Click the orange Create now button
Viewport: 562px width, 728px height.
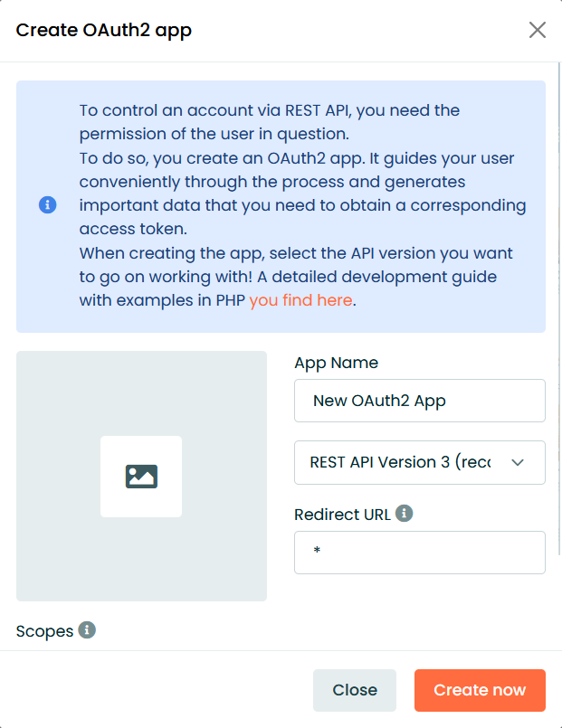coord(480,690)
